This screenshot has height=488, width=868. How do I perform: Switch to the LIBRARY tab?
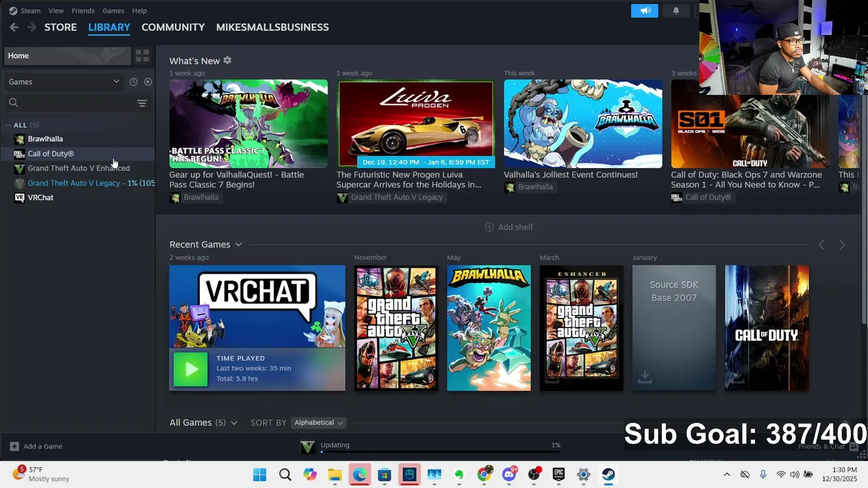(109, 27)
